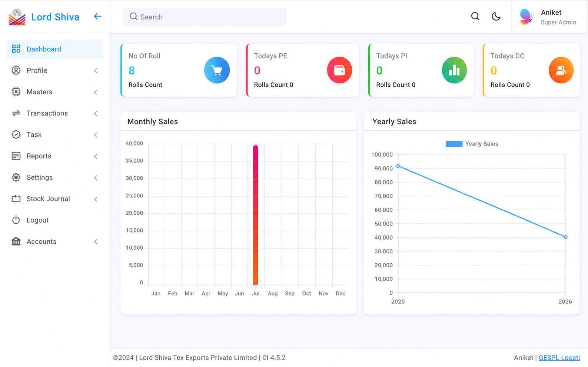Image resolution: width=588 pixels, height=367 pixels.
Task: Click the red wallet icon in Todays PE
Action: (x=339, y=70)
